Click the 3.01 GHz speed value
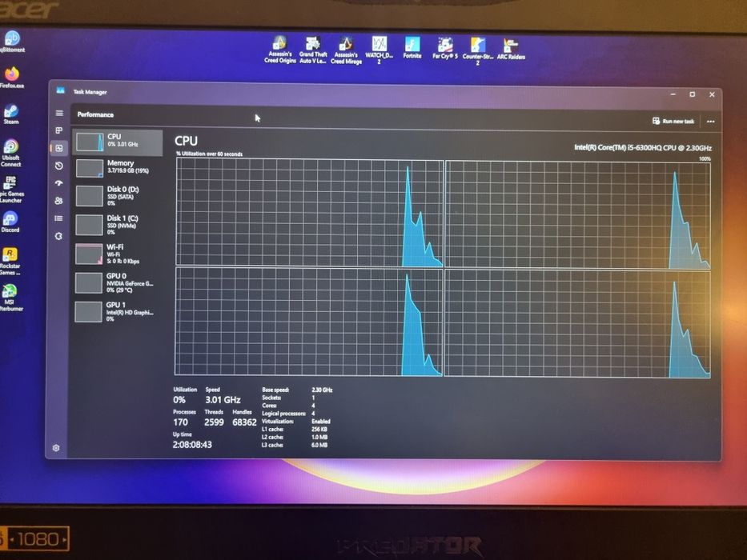The image size is (747, 560). coord(223,399)
